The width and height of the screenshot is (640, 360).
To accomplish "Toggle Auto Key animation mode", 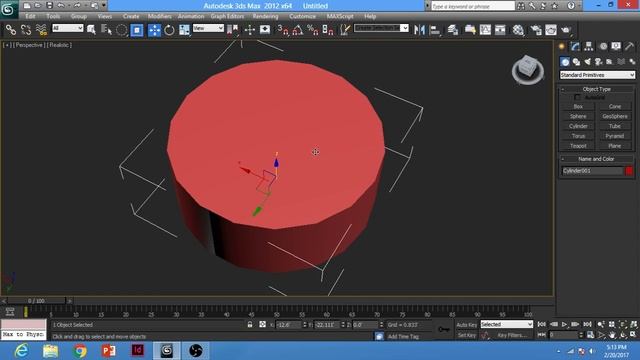I will (467, 325).
